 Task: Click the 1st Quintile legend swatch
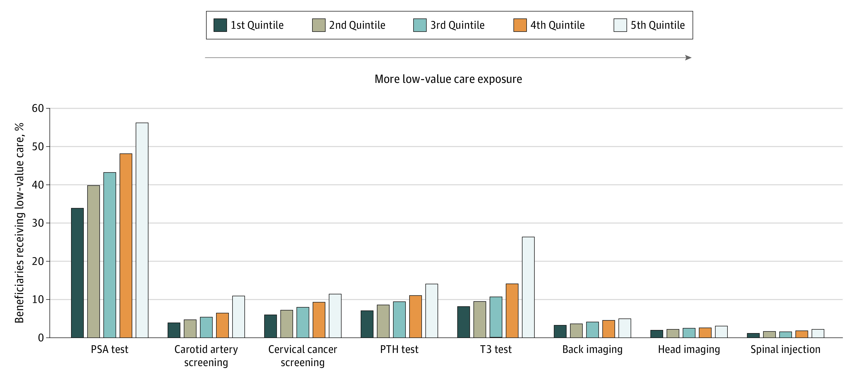click(x=220, y=25)
